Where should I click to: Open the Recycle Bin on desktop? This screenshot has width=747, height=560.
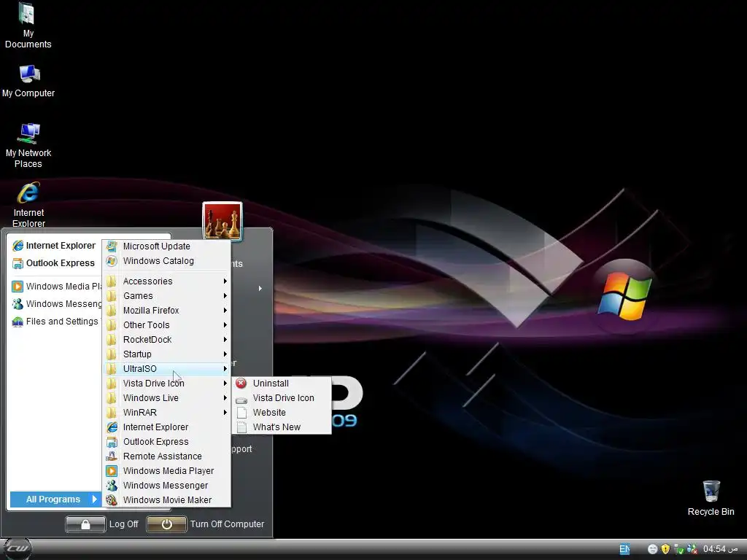(x=711, y=498)
